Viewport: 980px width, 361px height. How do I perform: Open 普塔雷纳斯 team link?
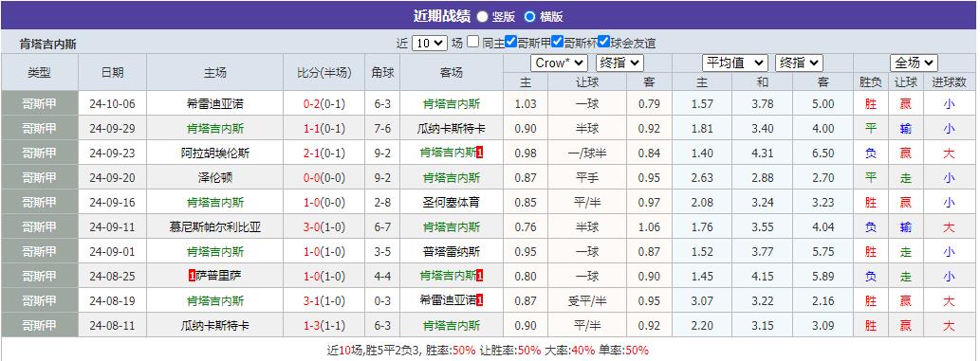click(x=452, y=252)
